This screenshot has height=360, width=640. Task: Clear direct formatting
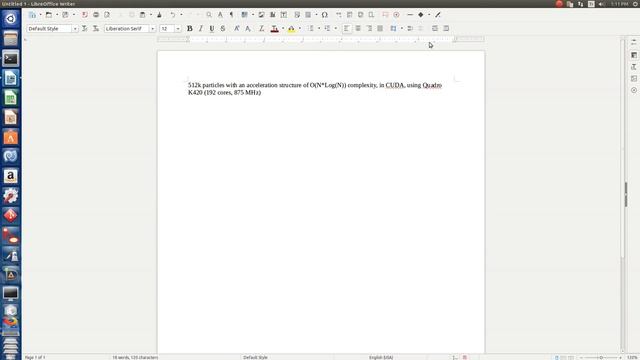point(262,29)
